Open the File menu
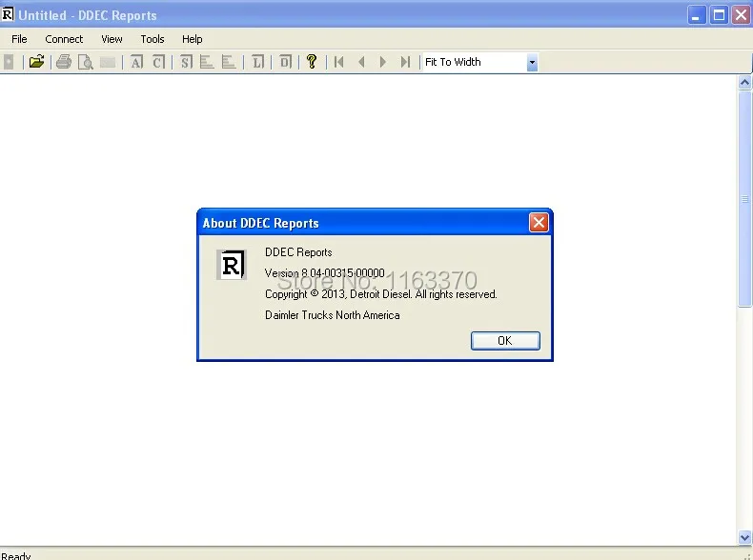This screenshot has height=560, width=753. click(x=19, y=39)
